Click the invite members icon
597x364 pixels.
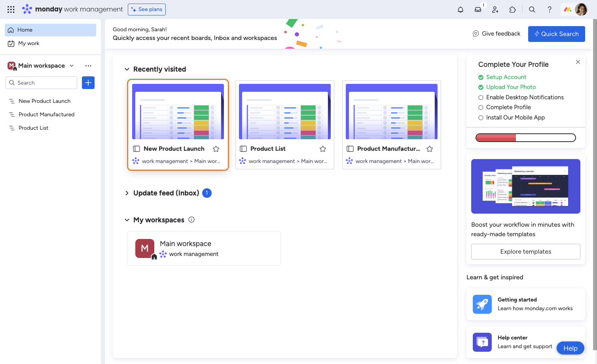coord(495,9)
